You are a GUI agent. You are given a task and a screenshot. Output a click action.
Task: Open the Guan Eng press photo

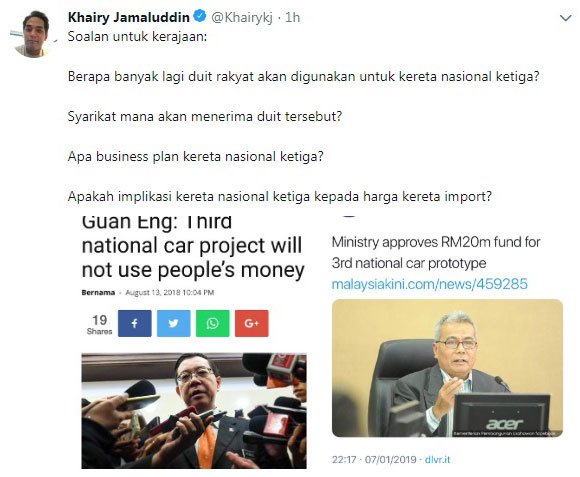point(194,411)
